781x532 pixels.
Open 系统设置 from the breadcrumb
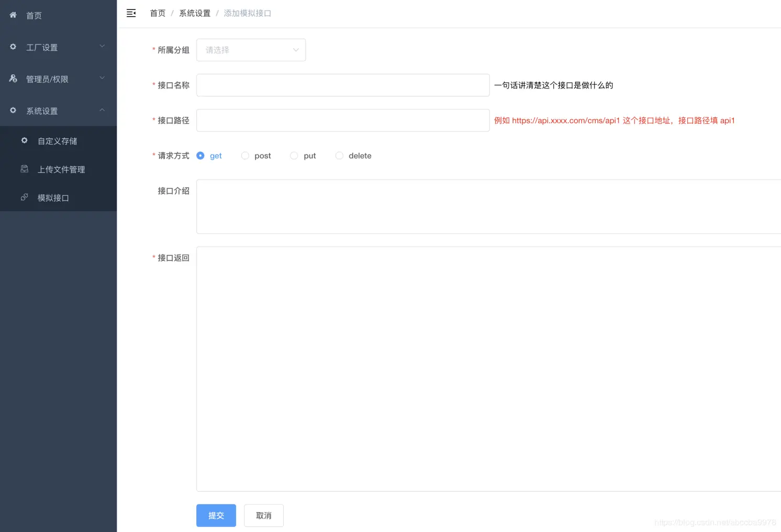pyautogui.click(x=195, y=13)
